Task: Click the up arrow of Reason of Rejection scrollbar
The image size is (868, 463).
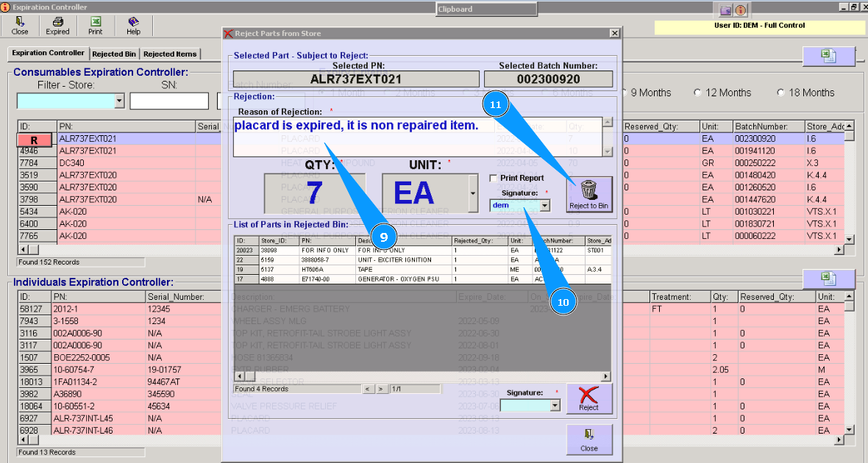Action: pyautogui.click(x=608, y=122)
